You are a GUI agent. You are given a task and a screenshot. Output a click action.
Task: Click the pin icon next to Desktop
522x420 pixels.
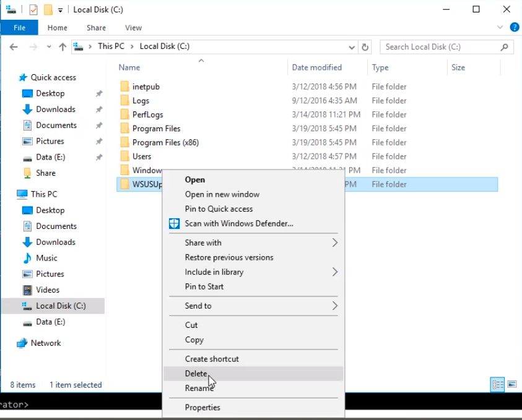click(99, 94)
